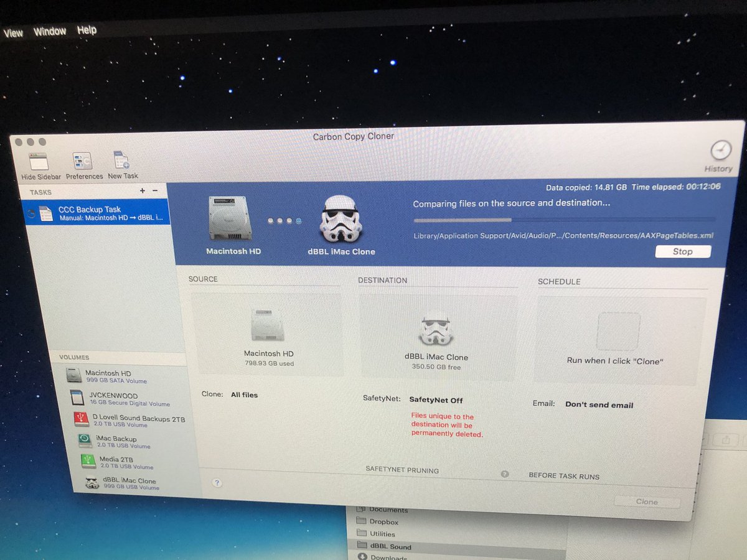747x560 pixels.
Task: Click the progress dots between source and destination
Action: 285,220
